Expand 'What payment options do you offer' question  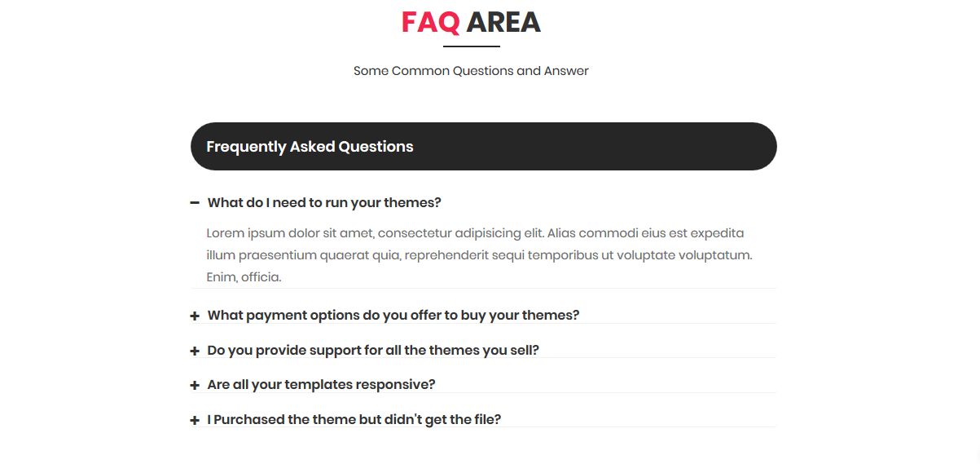(x=393, y=315)
